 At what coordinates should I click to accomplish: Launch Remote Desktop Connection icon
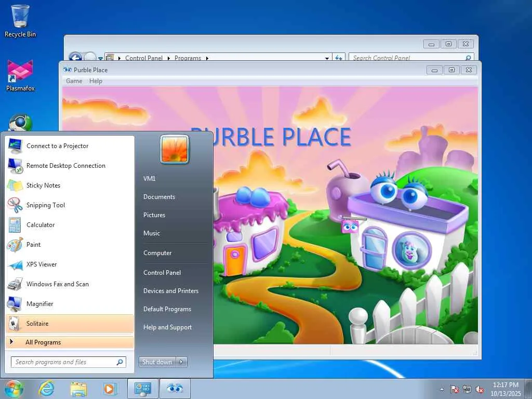point(15,166)
